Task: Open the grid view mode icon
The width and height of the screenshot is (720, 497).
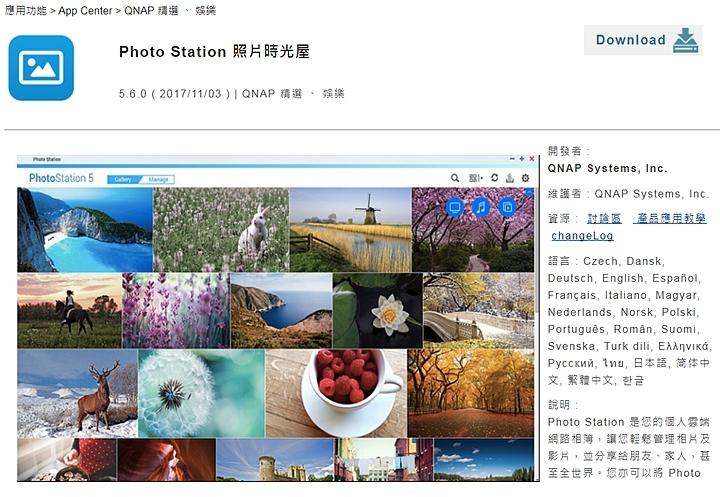Action: pyautogui.click(x=475, y=178)
